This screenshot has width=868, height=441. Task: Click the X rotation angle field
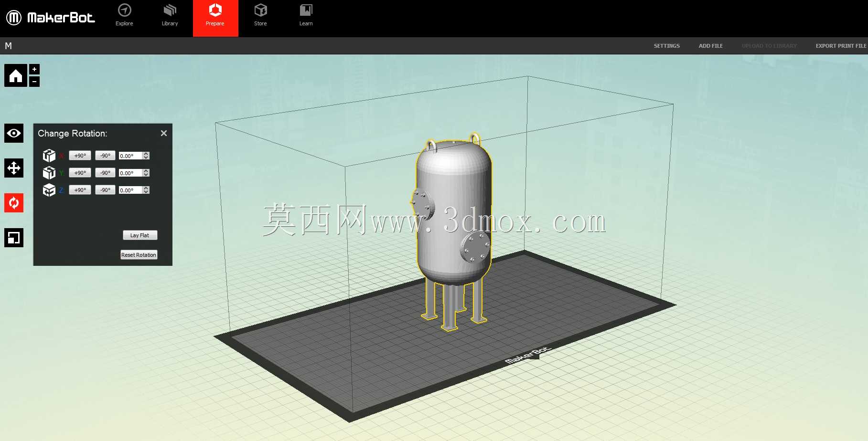(x=130, y=156)
